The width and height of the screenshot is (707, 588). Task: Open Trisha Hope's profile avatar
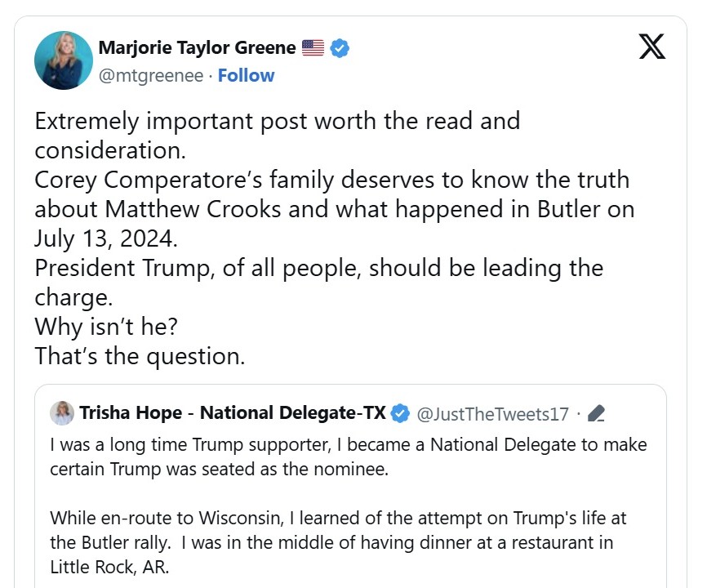point(61,413)
